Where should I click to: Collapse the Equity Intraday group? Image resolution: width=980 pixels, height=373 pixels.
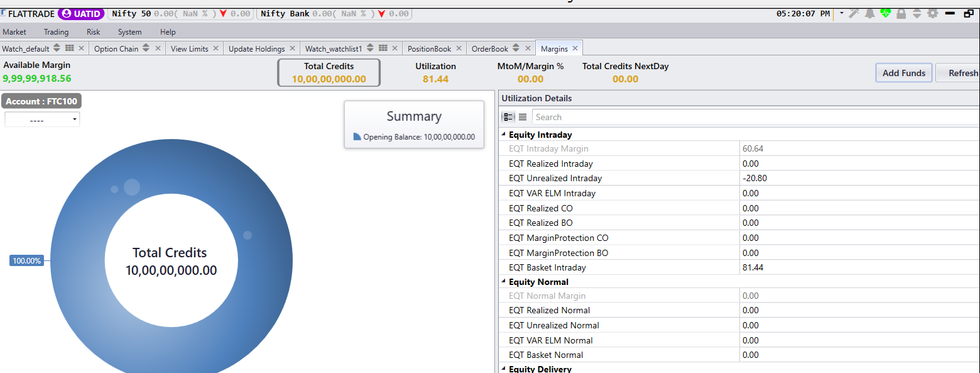pos(503,135)
